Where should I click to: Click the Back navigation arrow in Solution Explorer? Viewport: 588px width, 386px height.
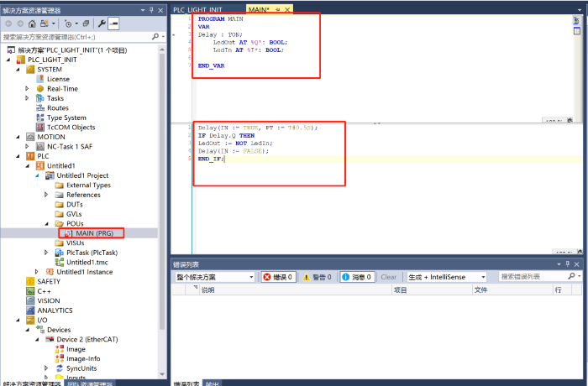click(8, 23)
